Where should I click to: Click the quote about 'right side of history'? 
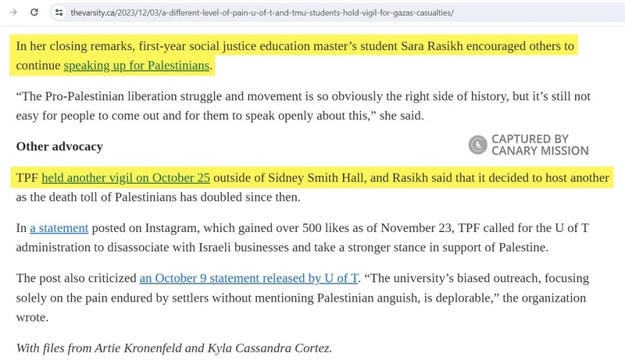pos(303,106)
